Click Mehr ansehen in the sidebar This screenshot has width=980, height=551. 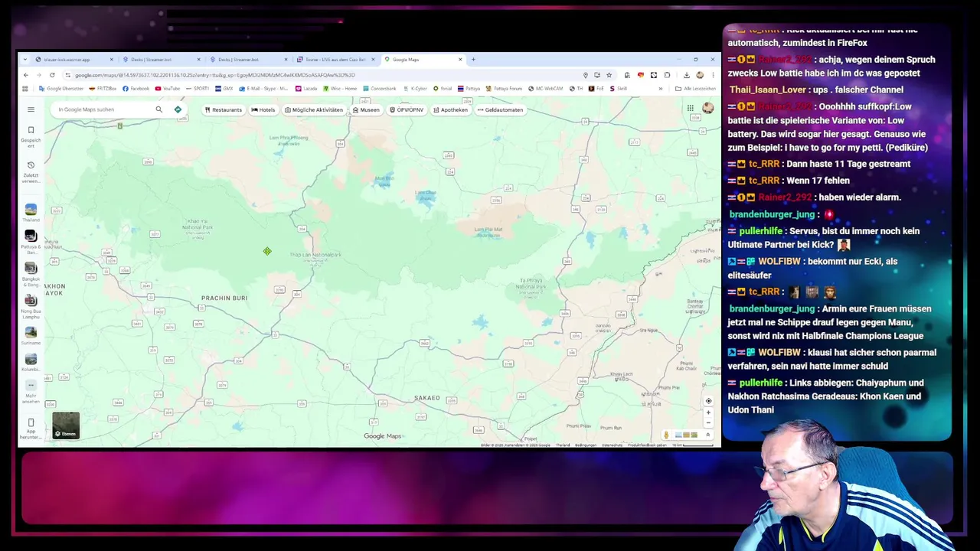pos(31,391)
